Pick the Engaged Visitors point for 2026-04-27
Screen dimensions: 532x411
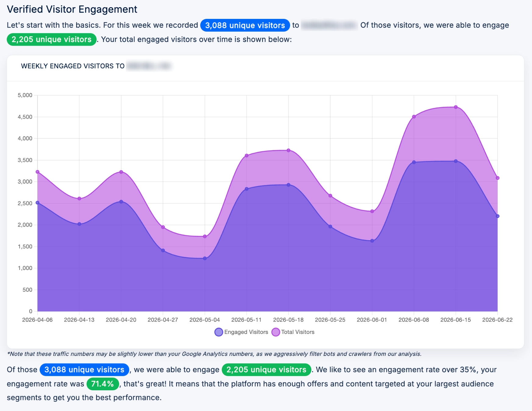[x=163, y=251]
